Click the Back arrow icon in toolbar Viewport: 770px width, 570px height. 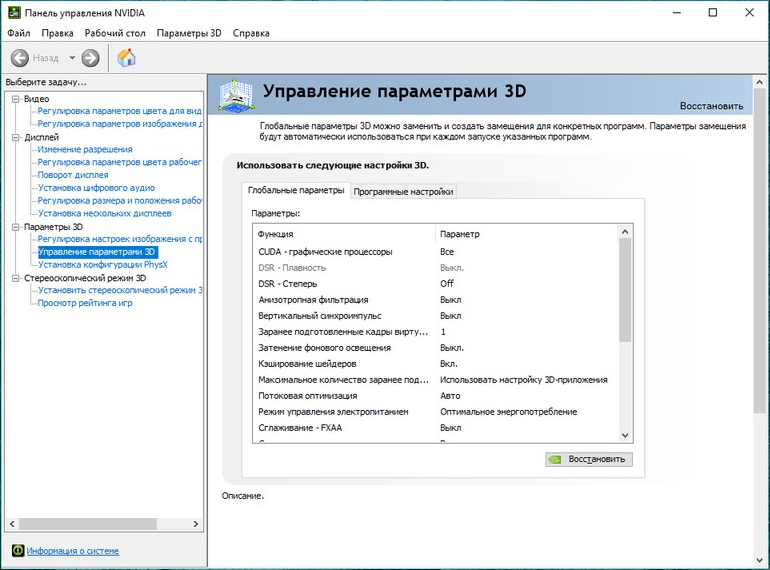[x=20, y=58]
